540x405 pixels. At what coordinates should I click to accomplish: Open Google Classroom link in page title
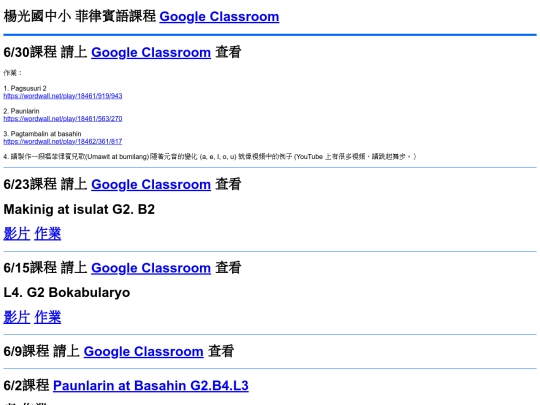219,17
